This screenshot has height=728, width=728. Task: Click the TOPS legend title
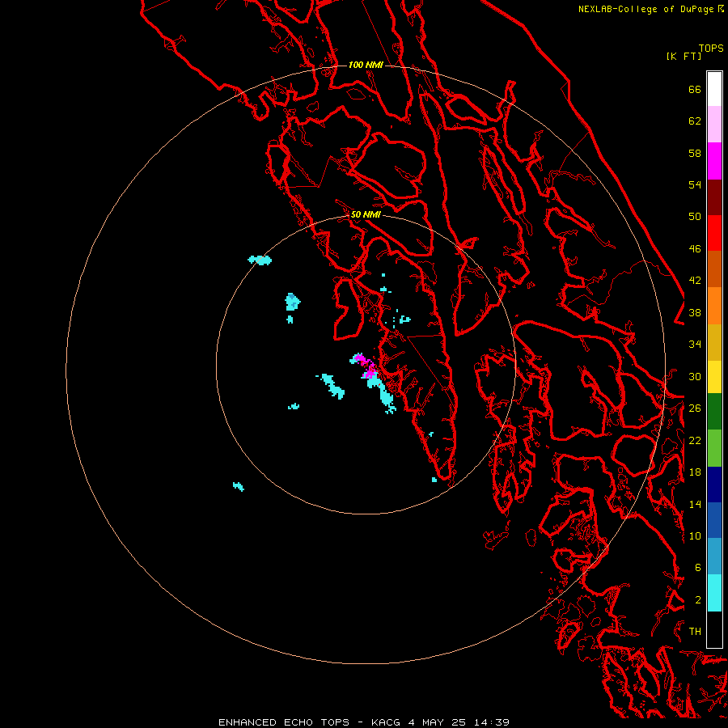click(x=711, y=49)
